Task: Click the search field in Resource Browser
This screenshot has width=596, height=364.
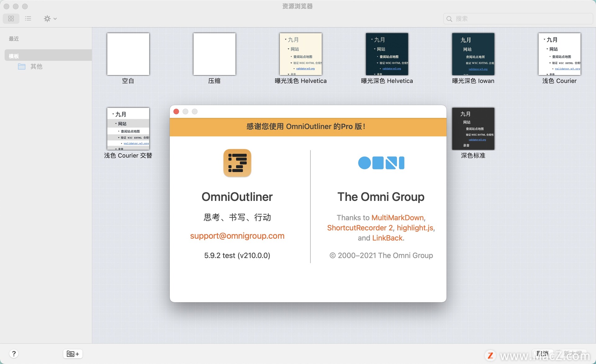Action: (x=518, y=19)
